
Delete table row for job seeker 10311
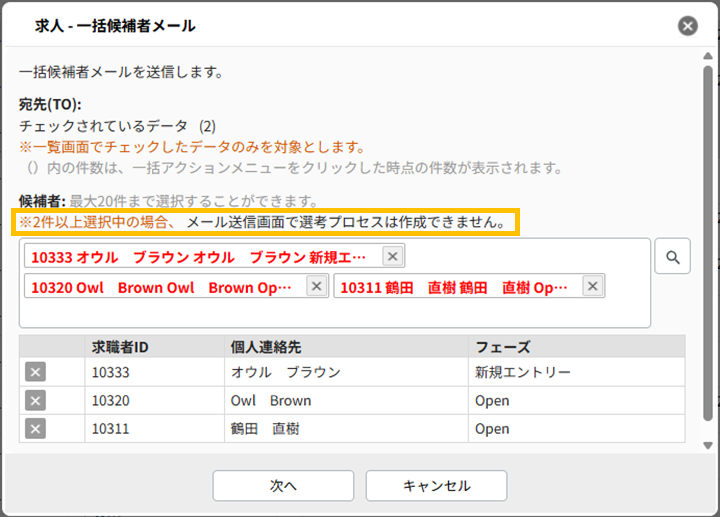click(x=35, y=429)
